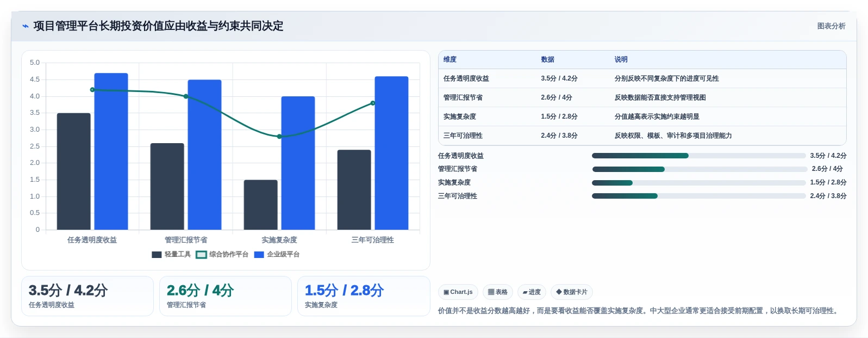
Task: Select the 数据 column header
Action: [x=547, y=60]
